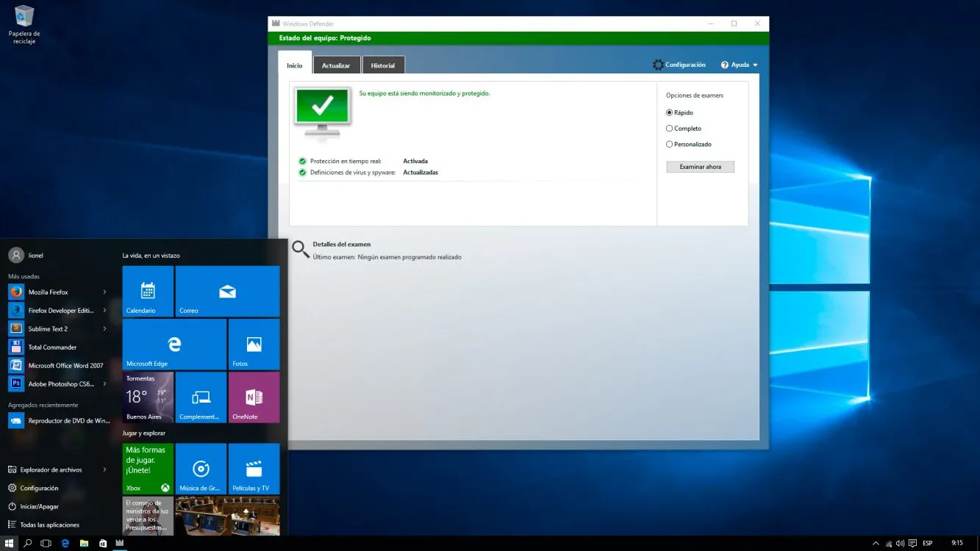Open the Xbox tile
Viewport: 980px width, 551px height.
pyautogui.click(x=148, y=468)
